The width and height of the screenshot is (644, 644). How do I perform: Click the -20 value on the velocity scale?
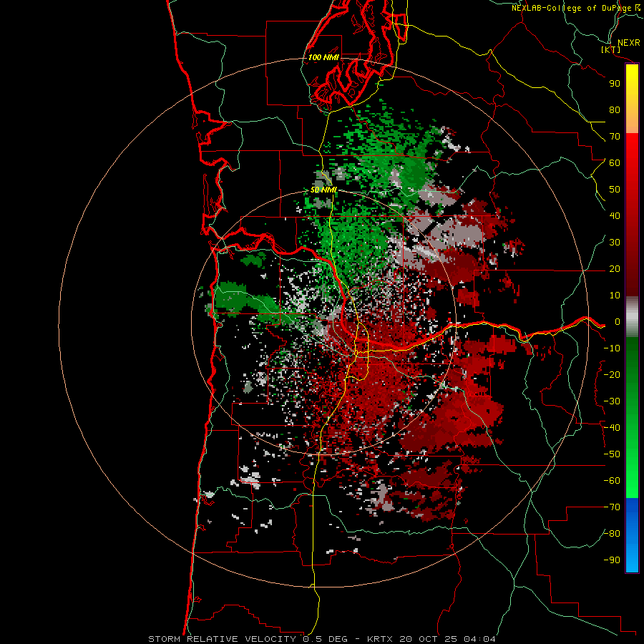(x=612, y=374)
